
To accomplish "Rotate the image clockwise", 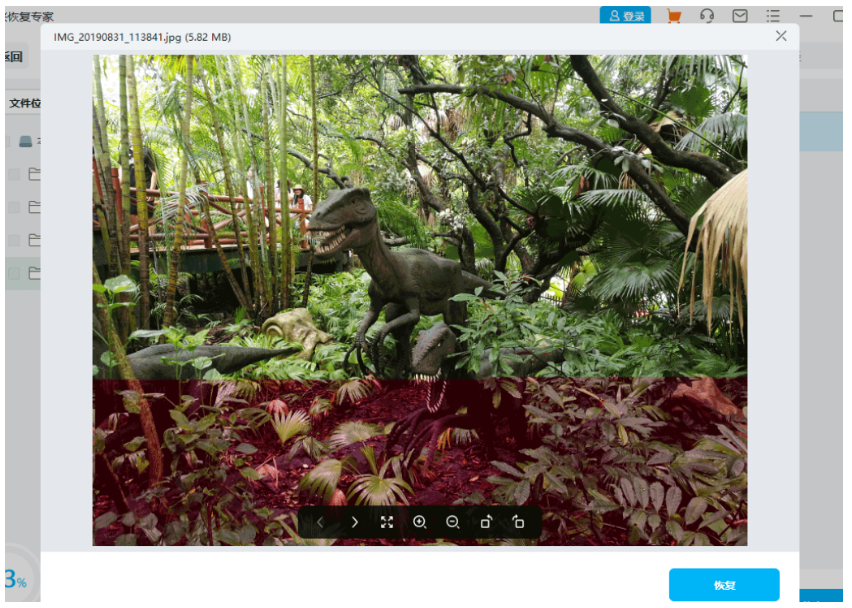I will pos(486,522).
